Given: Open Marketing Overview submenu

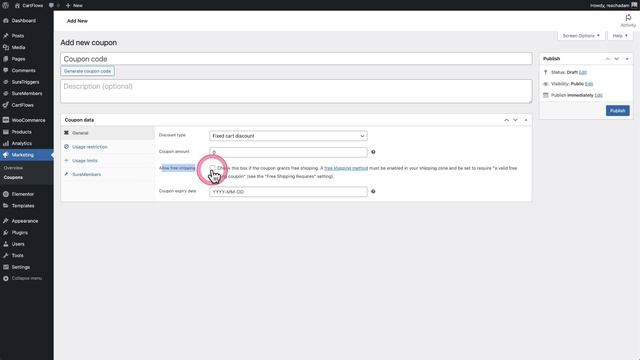Looking at the screenshot, I should 13,168.
